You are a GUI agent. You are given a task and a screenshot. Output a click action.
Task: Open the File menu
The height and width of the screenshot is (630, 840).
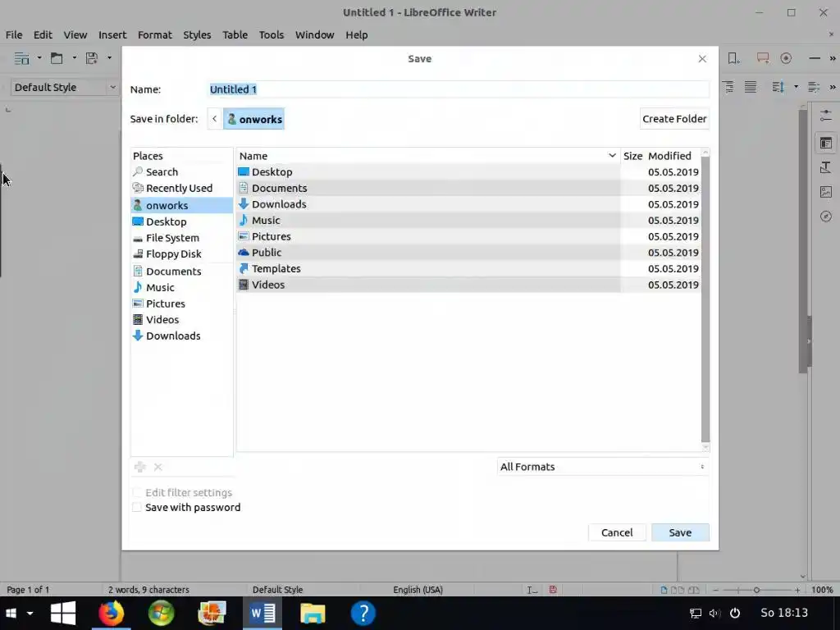[x=14, y=34]
